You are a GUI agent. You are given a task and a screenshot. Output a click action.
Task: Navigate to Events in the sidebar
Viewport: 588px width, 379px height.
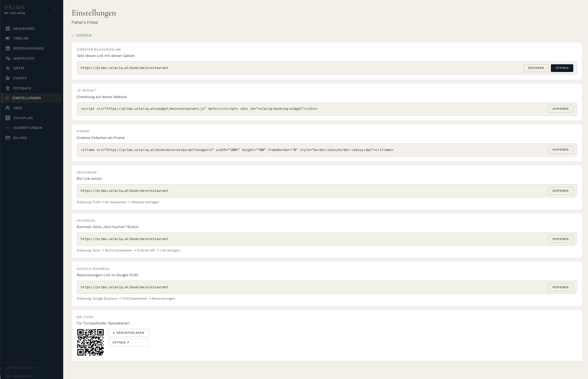pos(31,78)
